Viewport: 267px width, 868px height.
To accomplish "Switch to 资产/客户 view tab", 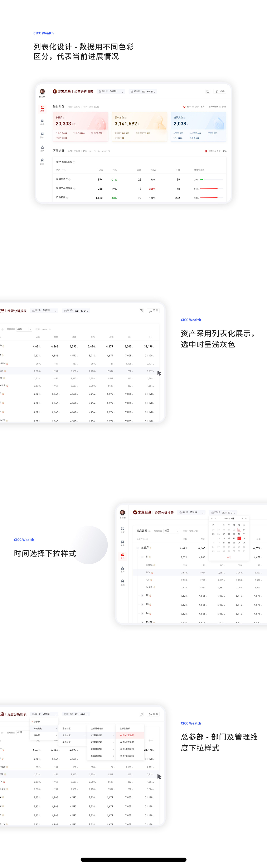I will pos(200,106).
